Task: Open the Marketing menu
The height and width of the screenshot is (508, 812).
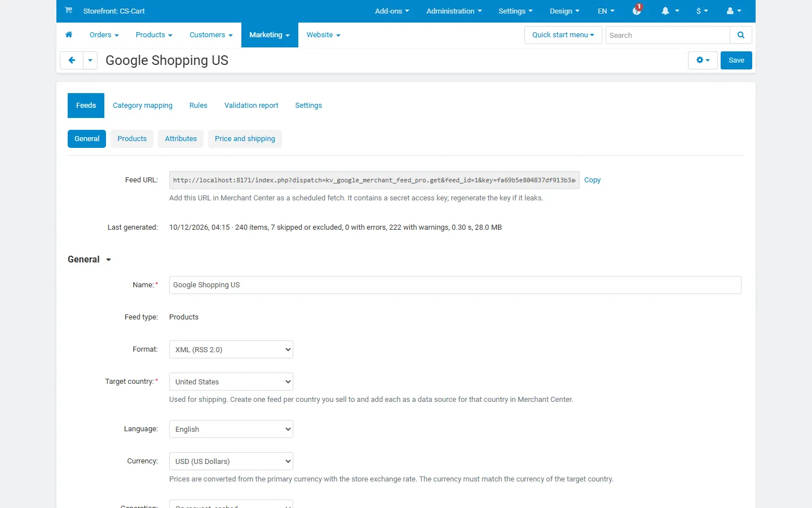Action: coord(270,35)
